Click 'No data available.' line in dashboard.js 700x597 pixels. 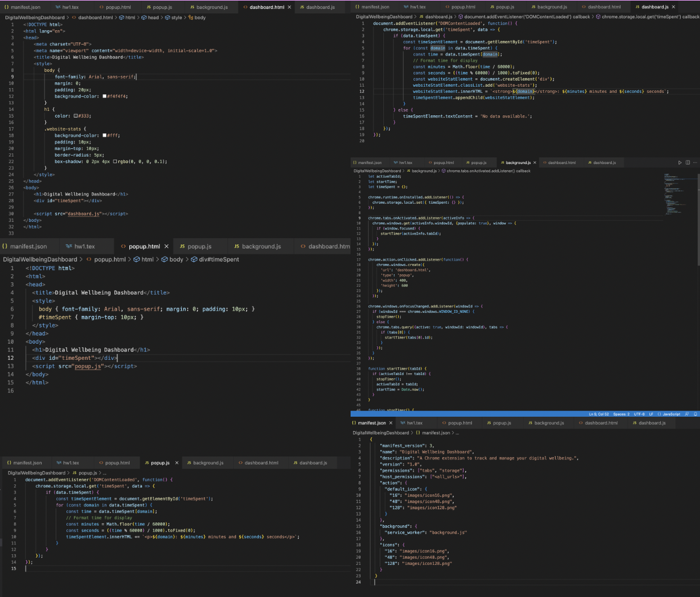468,116
